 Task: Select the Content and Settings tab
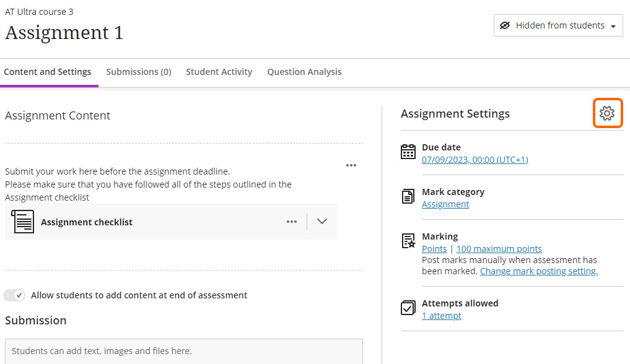[48, 72]
